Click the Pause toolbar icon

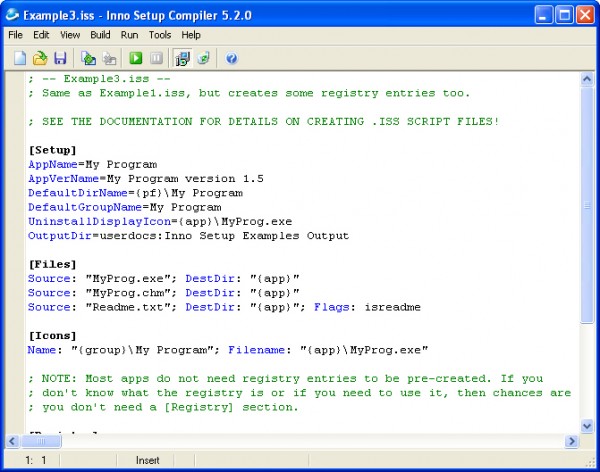coord(156,59)
